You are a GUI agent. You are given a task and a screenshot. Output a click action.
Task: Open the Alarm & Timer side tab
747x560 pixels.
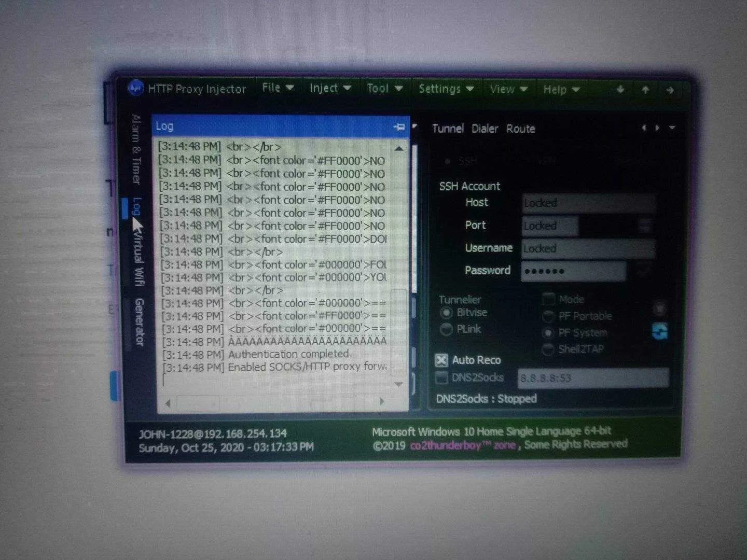[x=136, y=149]
